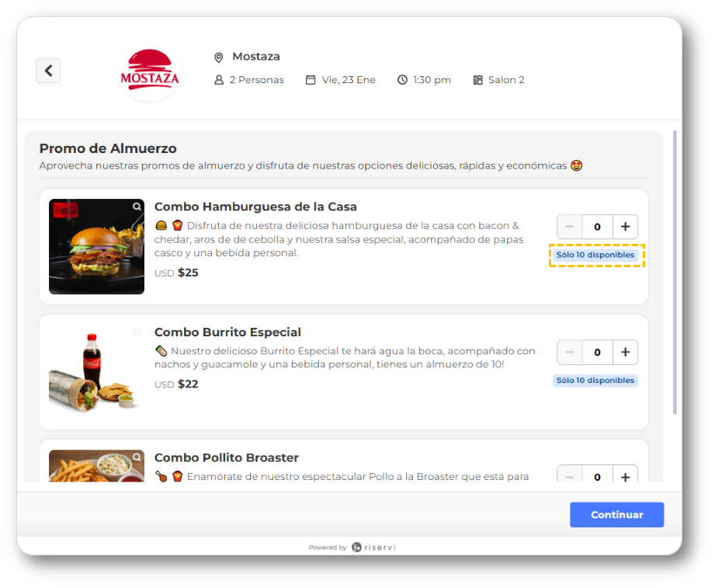Click the Mostaza restaurant name

(256, 57)
